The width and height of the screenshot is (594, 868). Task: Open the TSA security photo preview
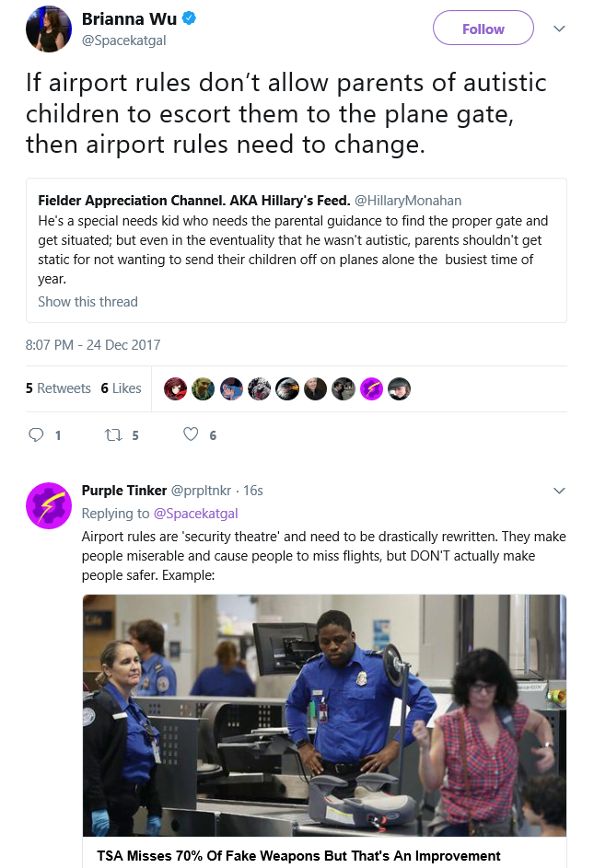324,715
